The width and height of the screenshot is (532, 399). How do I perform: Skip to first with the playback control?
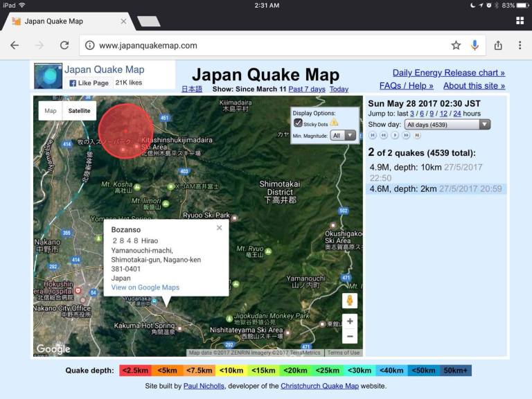(372, 136)
